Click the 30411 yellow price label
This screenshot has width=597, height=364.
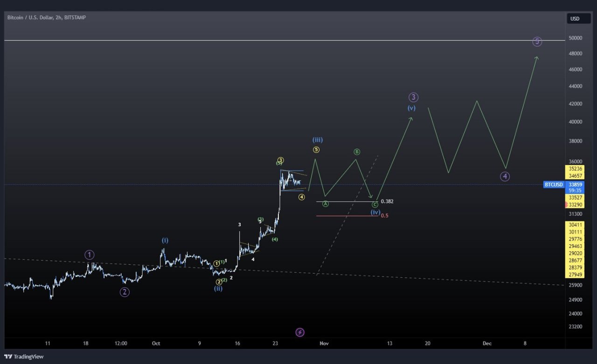pos(575,225)
